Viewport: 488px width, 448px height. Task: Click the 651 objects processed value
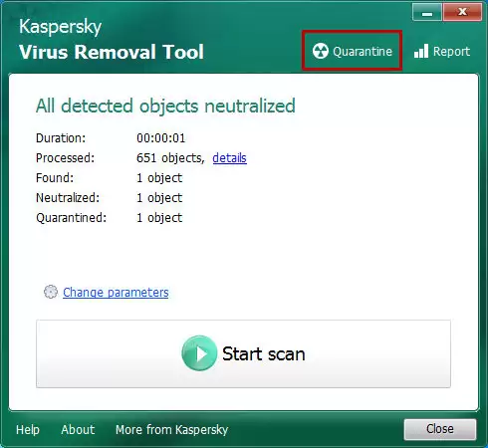pos(170,158)
